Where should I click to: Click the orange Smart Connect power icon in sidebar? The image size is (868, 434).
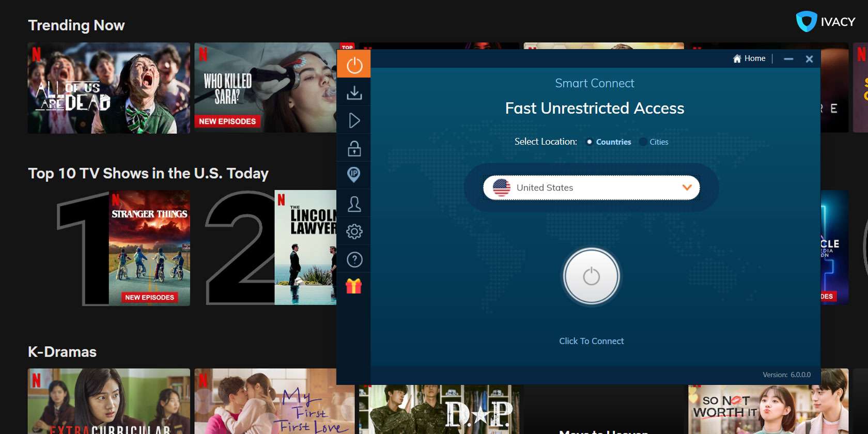[x=354, y=65]
